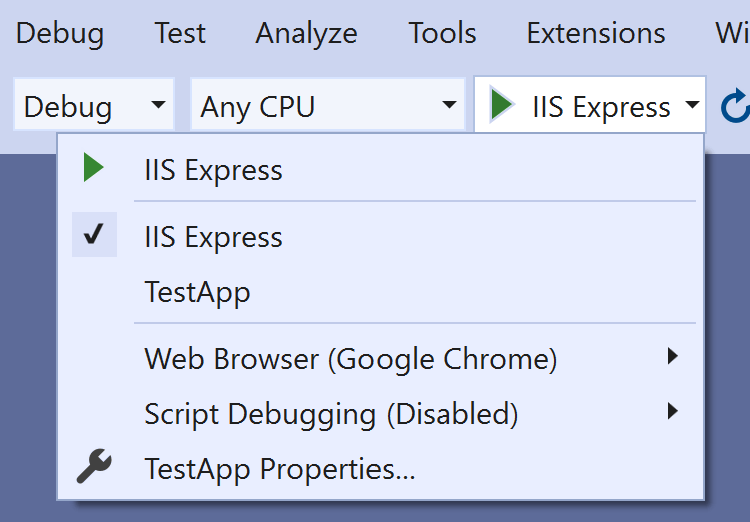Select the TestApp launch profile
The image size is (750, 522).
(381, 291)
